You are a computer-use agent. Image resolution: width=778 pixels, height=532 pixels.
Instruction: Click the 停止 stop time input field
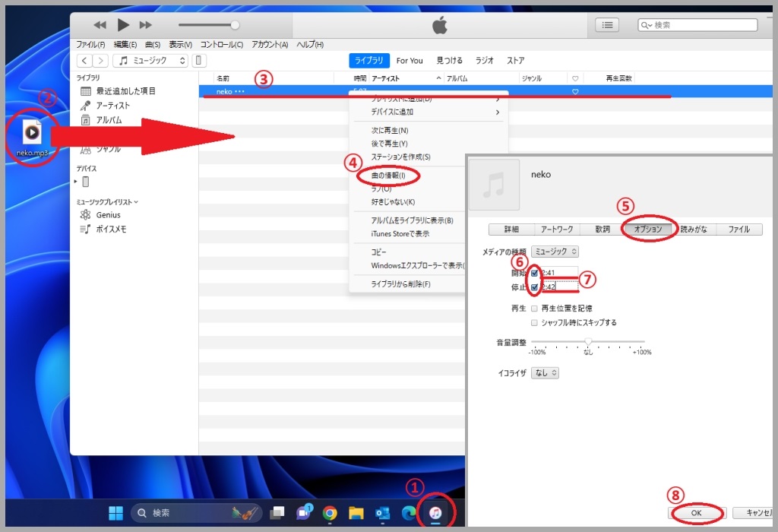[x=559, y=287]
